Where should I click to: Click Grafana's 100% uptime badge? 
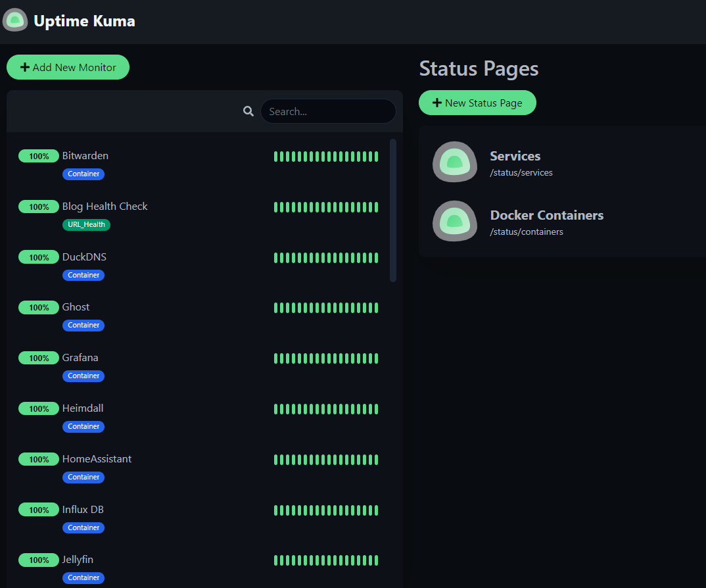39,358
